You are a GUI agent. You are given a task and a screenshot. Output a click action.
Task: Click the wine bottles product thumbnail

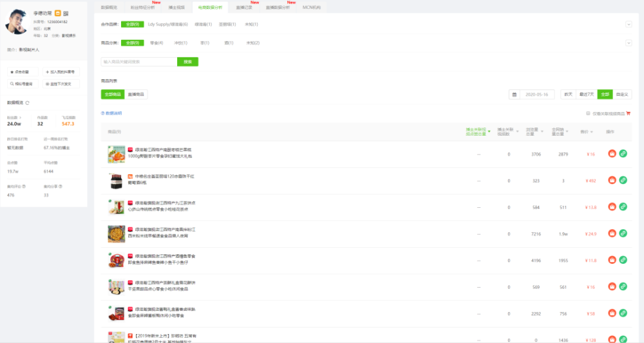tap(116, 181)
